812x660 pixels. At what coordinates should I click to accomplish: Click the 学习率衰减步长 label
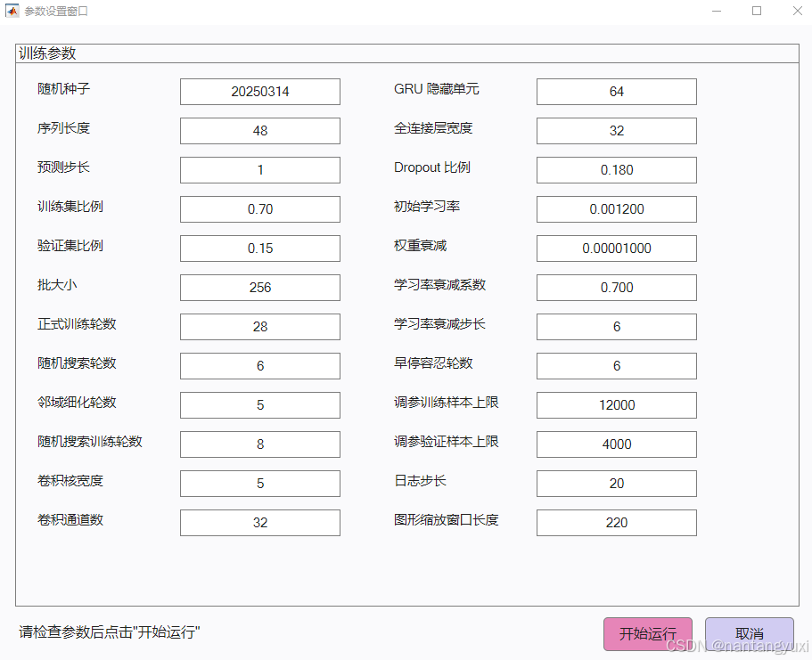pyautogui.click(x=439, y=324)
